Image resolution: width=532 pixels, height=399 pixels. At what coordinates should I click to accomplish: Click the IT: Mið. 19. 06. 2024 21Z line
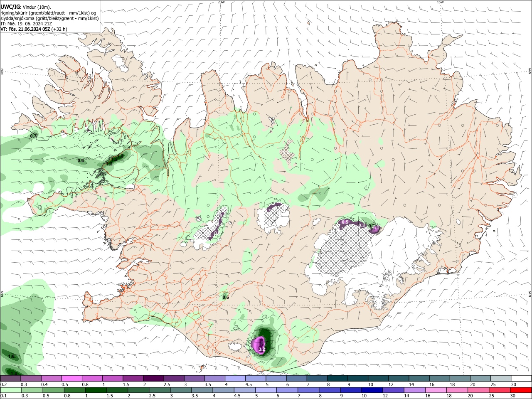25,24
